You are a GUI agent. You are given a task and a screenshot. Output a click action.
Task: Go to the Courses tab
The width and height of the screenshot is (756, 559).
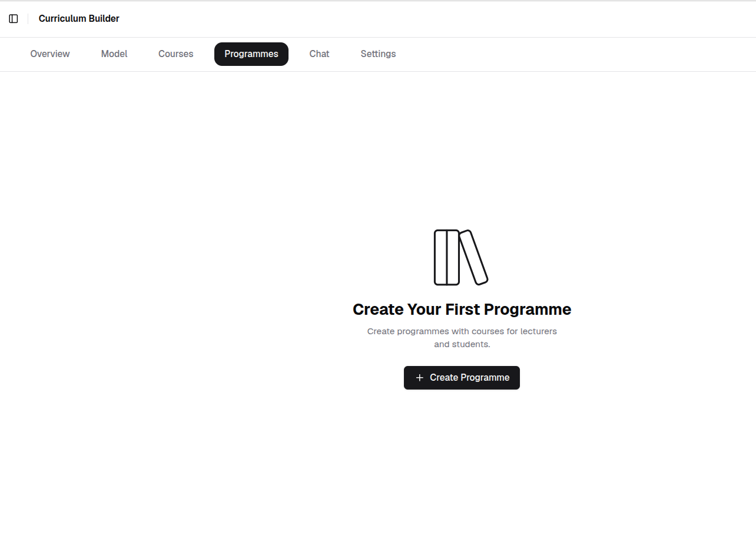(176, 54)
